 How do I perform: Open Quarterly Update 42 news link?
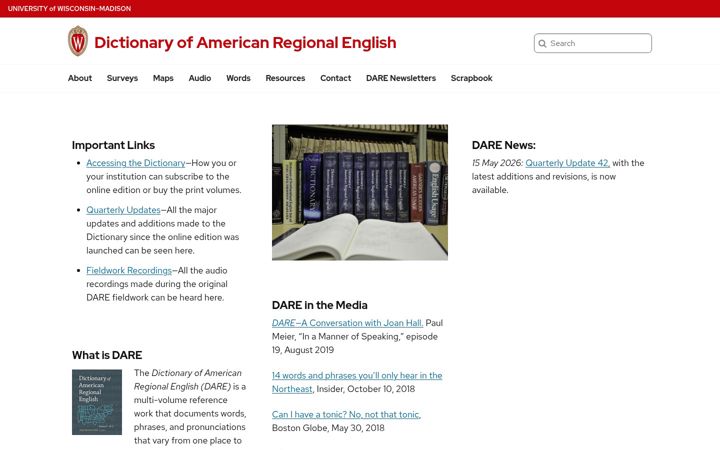point(568,163)
